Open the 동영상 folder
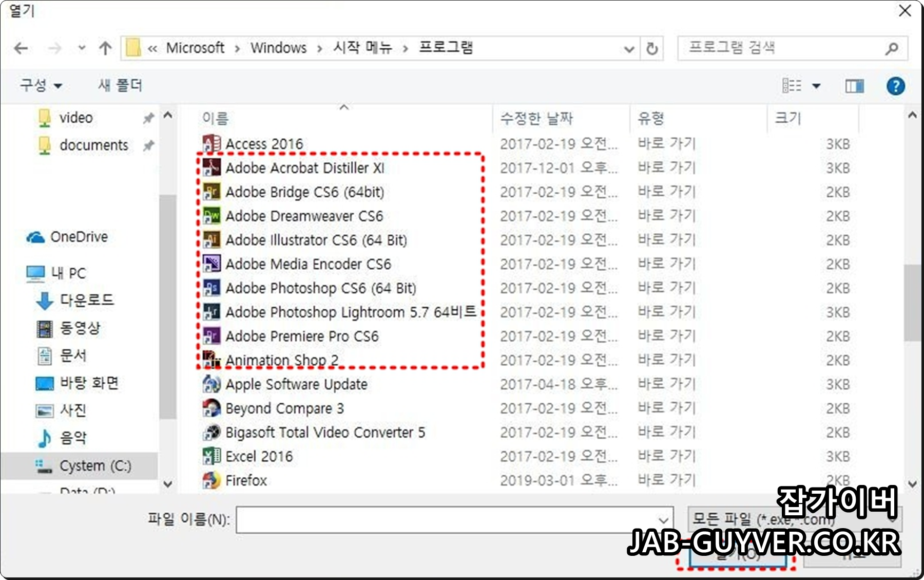The height and width of the screenshot is (580, 924). [68, 328]
